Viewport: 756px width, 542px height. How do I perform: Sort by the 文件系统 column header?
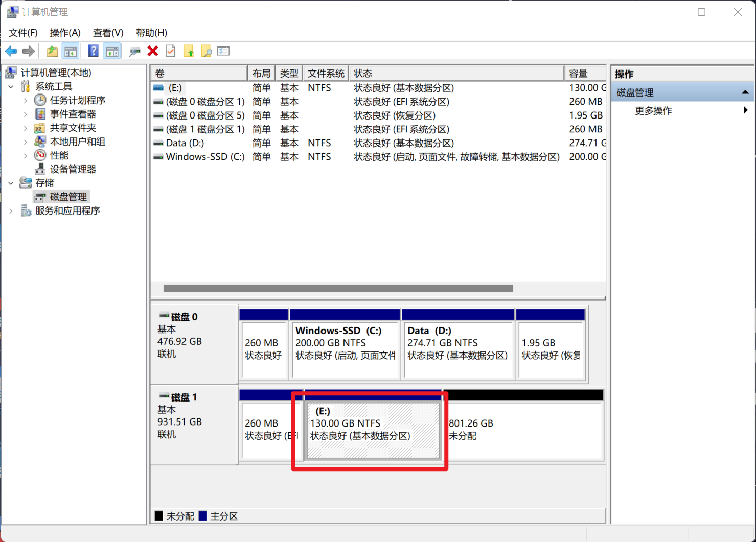click(326, 74)
